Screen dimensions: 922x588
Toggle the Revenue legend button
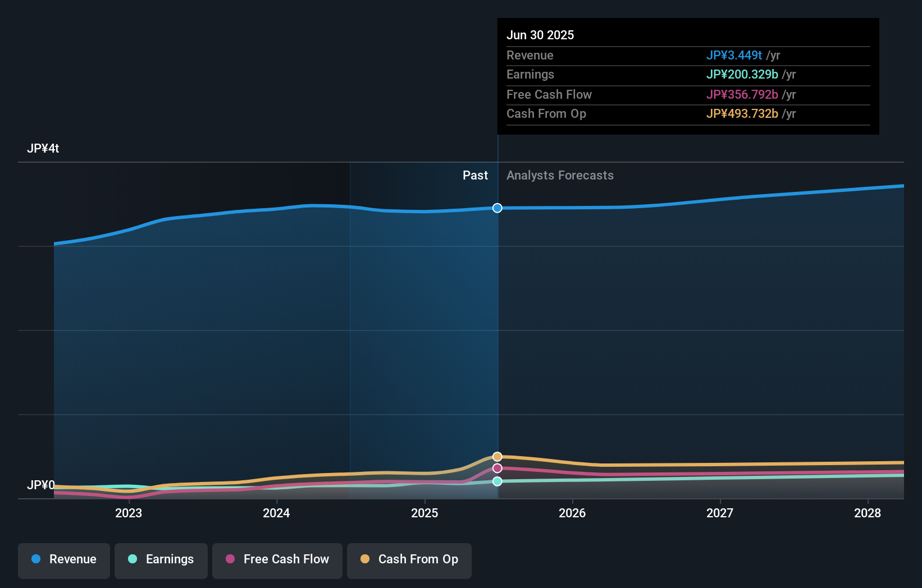(64, 561)
